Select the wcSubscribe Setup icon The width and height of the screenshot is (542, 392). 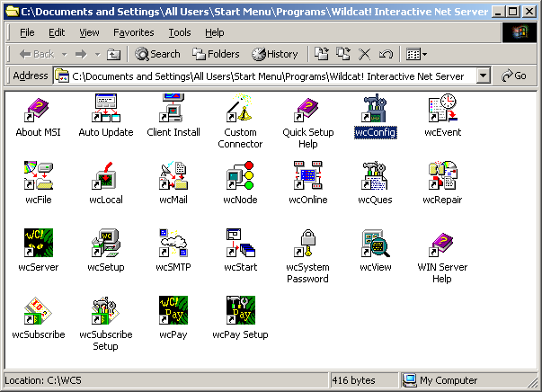pos(106,310)
